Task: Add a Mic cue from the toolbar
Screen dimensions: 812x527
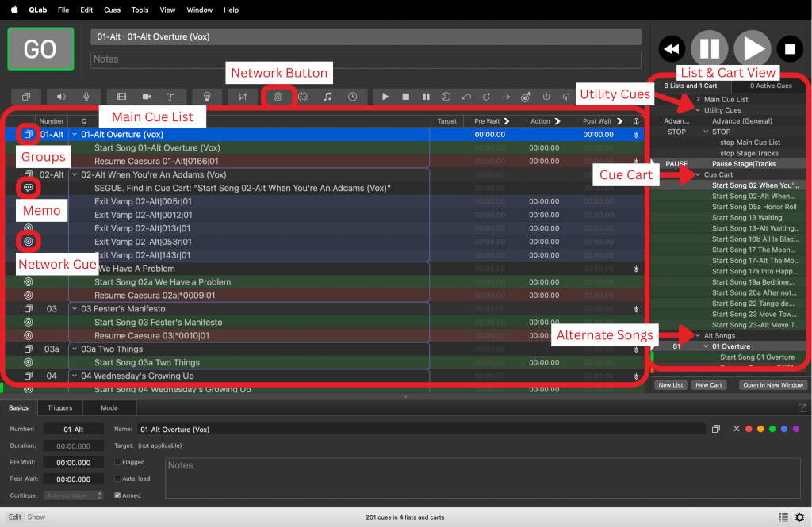Action: click(x=86, y=97)
